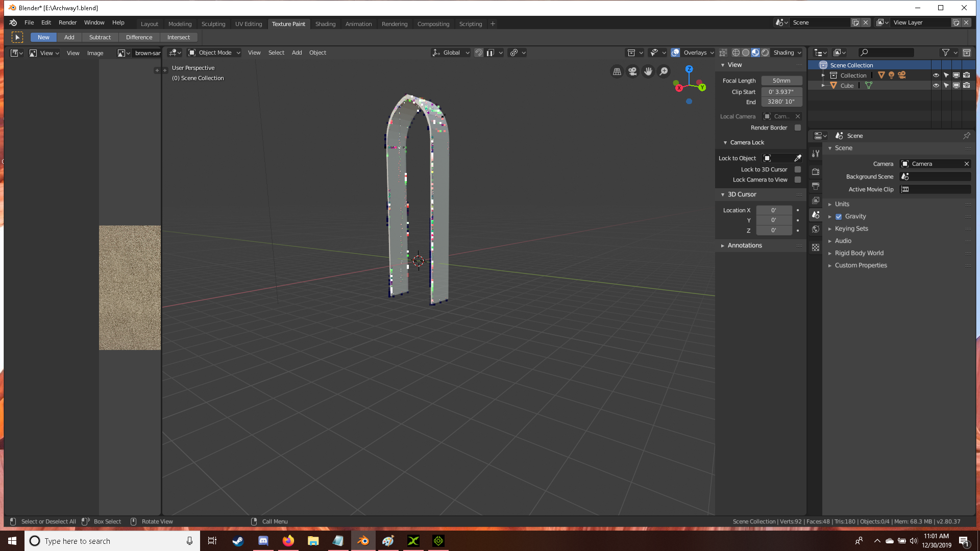Viewport: 980px width, 551px height.
Task: Open the Tool properties tab icon
Action: [816, 154]
